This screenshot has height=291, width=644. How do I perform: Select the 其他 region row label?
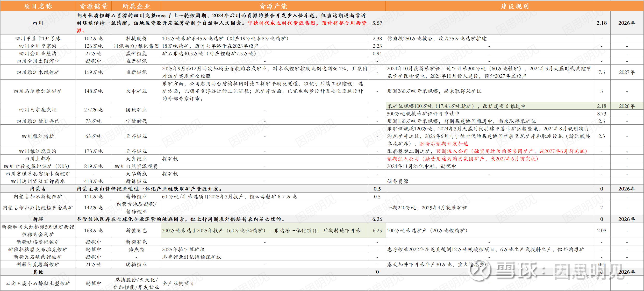[38, 272]
